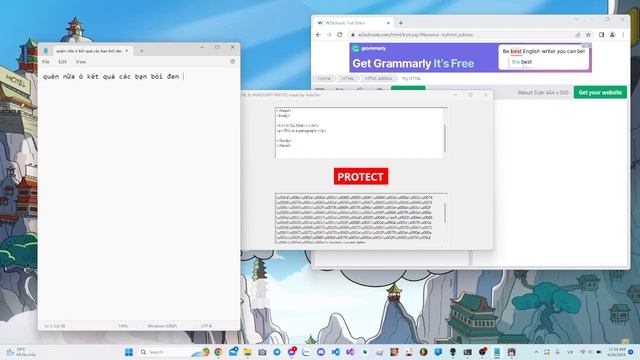The width and height of the screenshot is (640, 360).
Task: Open the taskbar clock and date
Action: point(616,352)
